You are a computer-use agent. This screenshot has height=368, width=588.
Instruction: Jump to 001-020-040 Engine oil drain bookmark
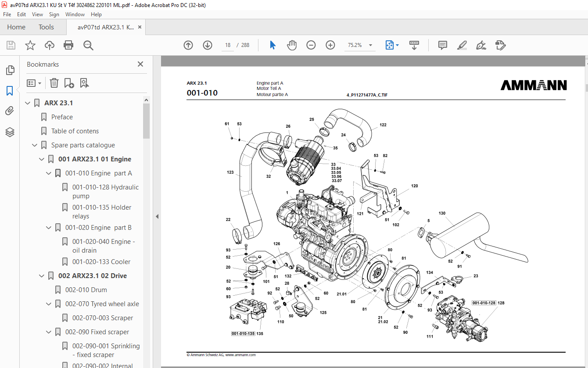tap(104, 246)
